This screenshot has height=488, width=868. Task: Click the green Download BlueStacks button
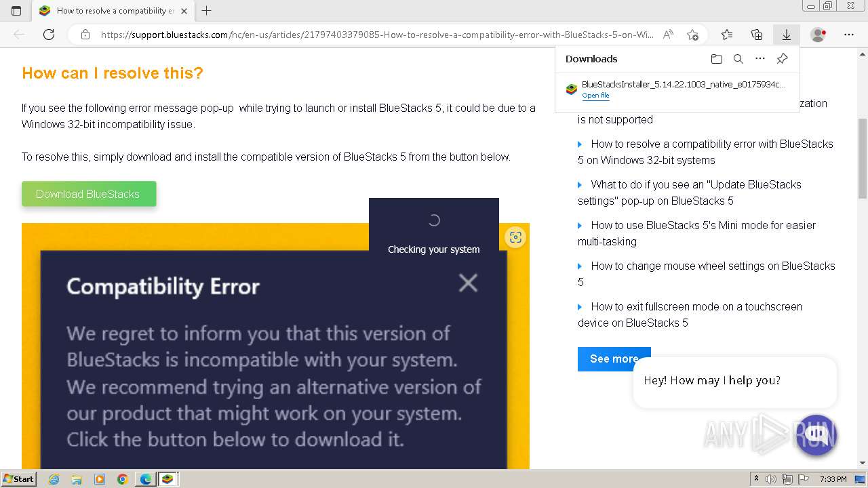coord(89,194)
